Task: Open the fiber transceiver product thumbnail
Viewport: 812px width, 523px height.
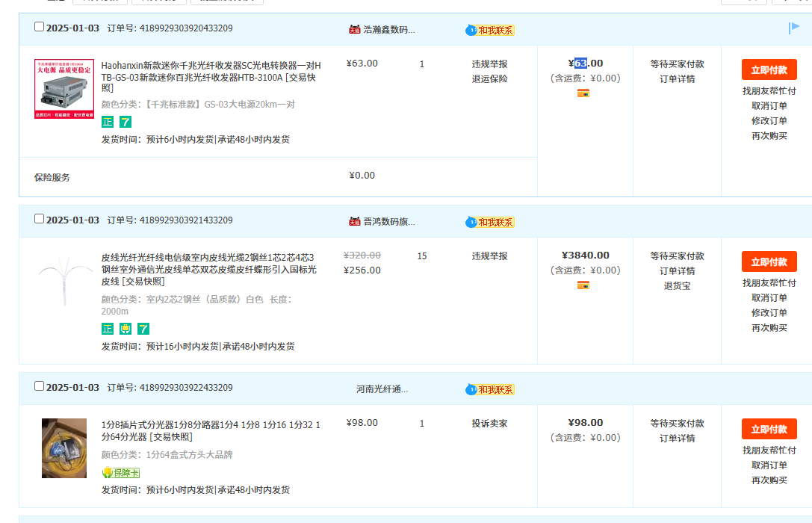Action: click(64, 89)
